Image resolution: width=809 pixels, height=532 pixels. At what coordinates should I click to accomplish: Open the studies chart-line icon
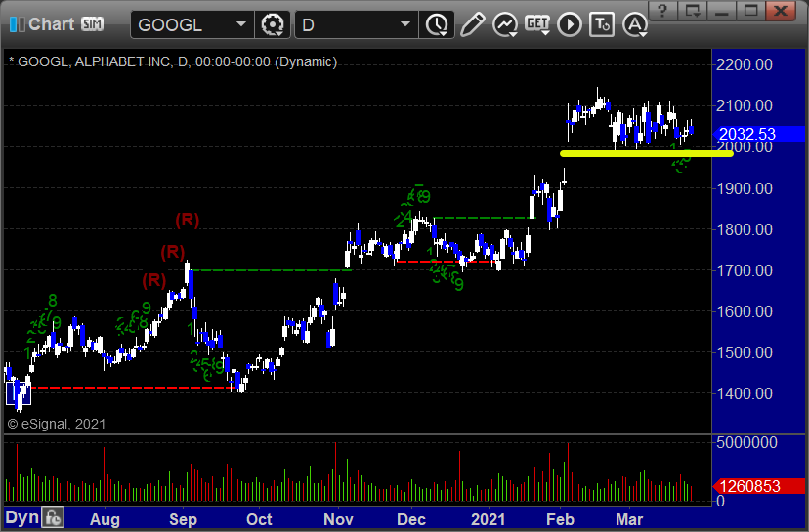(505, 24)
